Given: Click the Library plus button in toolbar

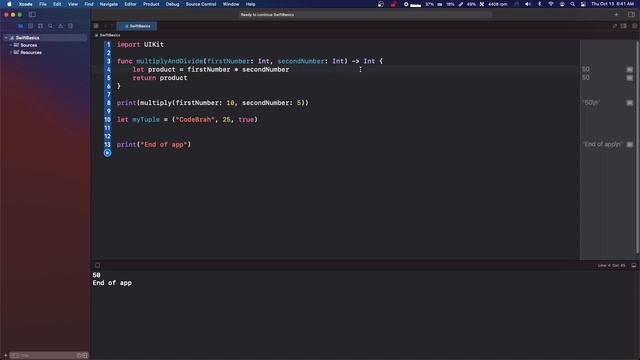Looking at the screenshot, I should point(616,14).
